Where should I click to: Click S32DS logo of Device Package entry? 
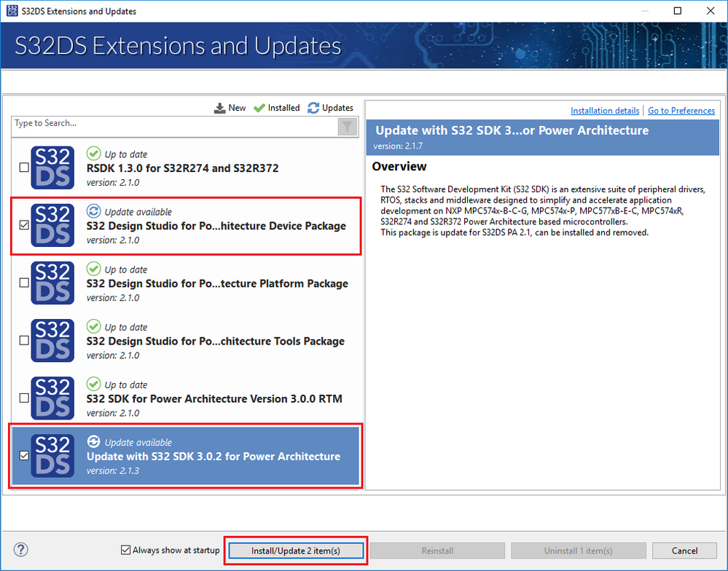coord(52,225)
